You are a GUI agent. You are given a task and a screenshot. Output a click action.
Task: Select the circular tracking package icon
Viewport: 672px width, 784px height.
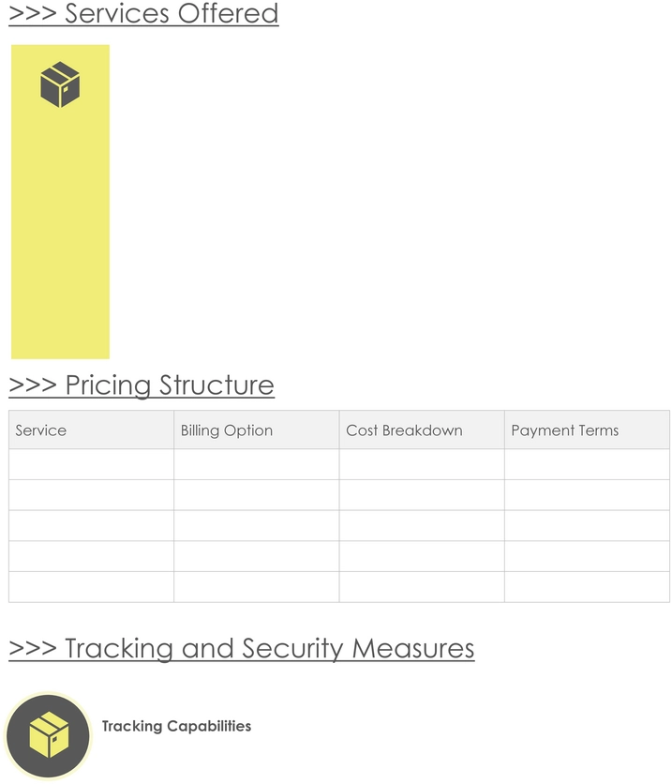(48, 735)
